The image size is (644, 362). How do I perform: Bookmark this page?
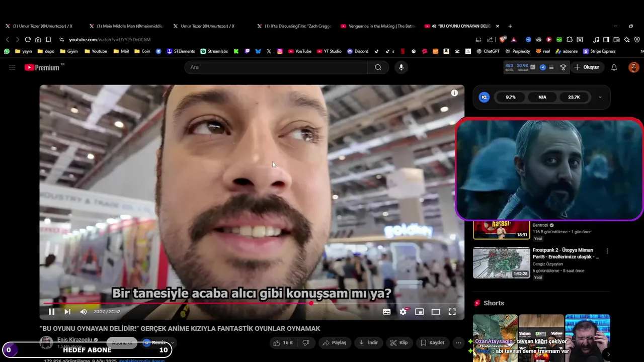coord(48,40)
